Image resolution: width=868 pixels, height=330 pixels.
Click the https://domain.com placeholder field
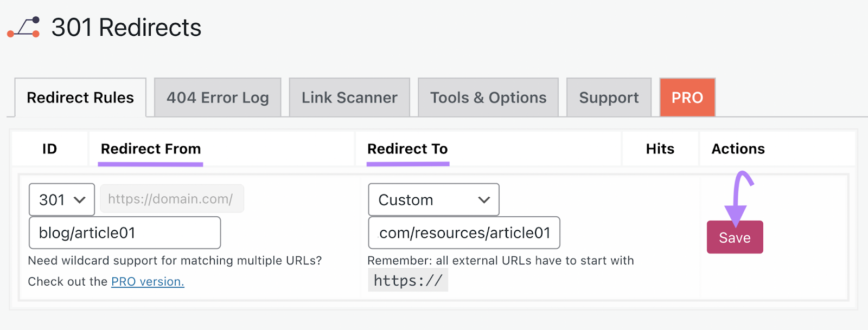coord(171,198)
